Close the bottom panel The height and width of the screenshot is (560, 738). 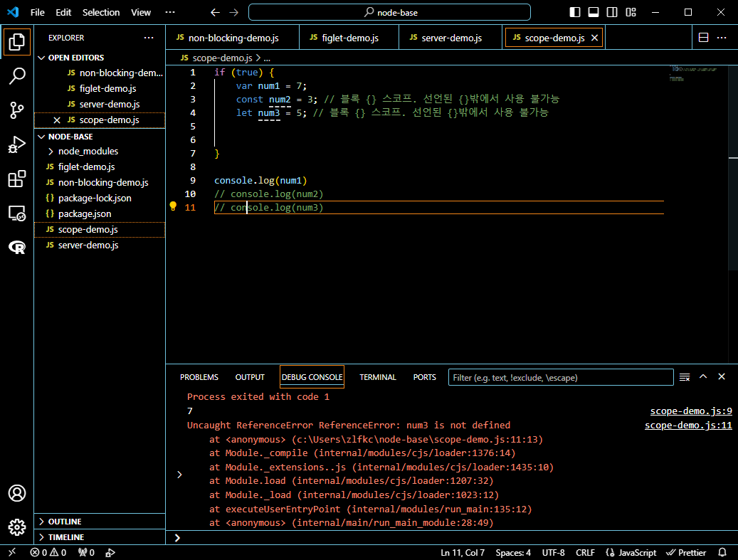point(722,376)
